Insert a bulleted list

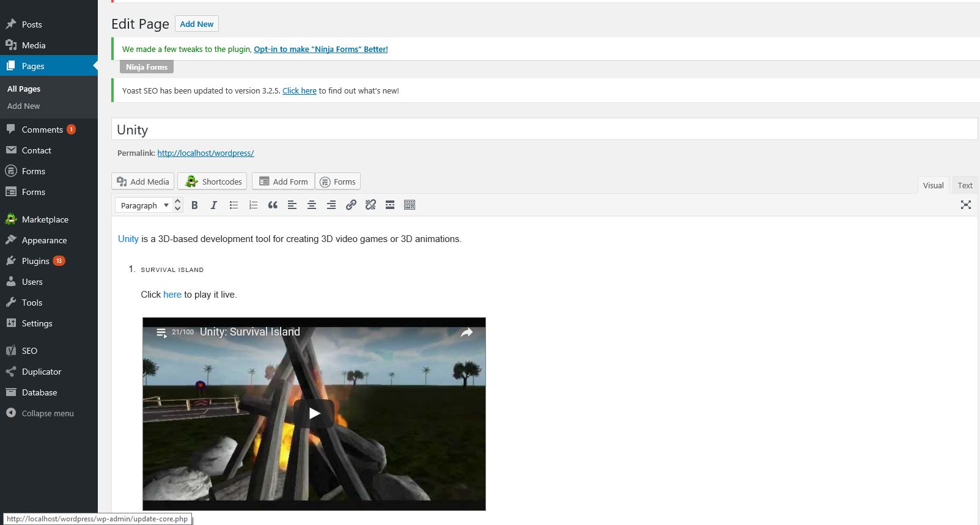(234, 205)
